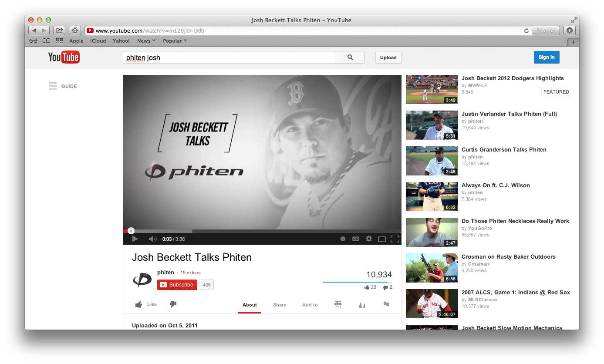Enter full screen via Safari window arrows icon
The height and width of the screenshot is (364, 604).
[x=574, y=20]
